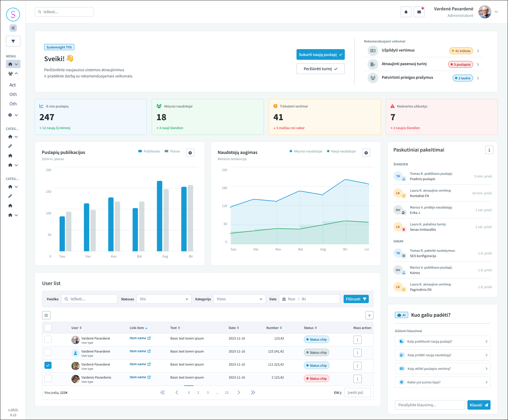Click the plus icon above the table

[369, 315]
